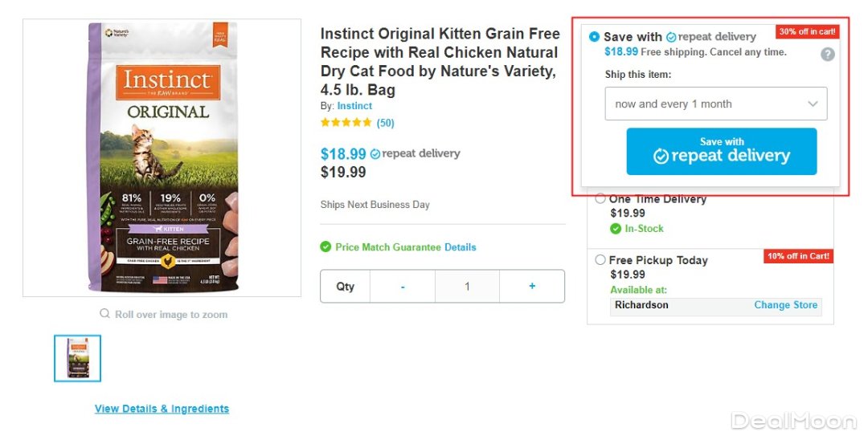Open the ship frequency dropdown

[x=715, y=104]
